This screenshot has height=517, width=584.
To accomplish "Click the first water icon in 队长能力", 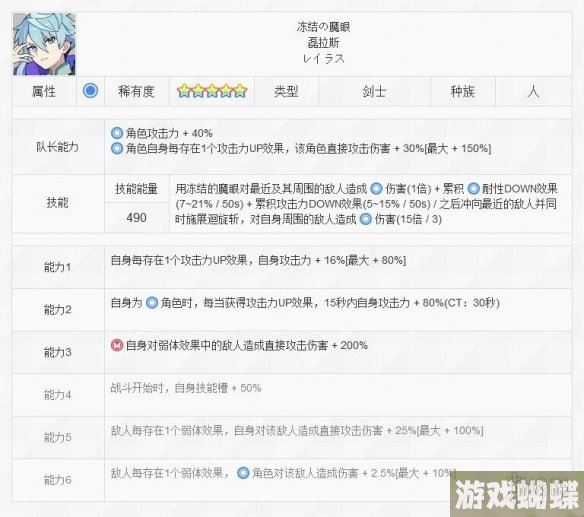I will point(117,133).
